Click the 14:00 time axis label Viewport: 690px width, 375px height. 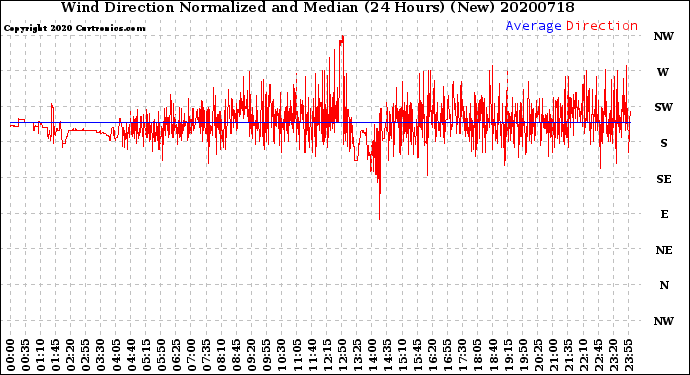point(372,355)
